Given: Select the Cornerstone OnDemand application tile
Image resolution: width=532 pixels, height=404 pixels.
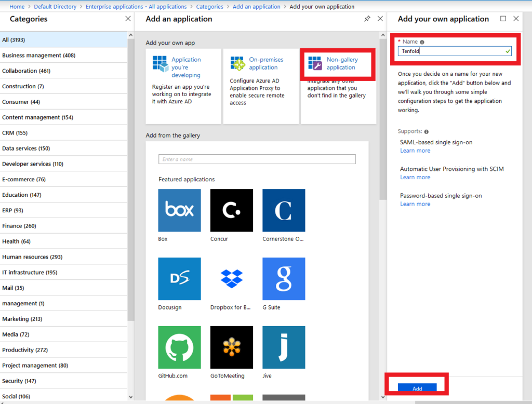Looking at the screenshot, I should [x=284, y=210].
